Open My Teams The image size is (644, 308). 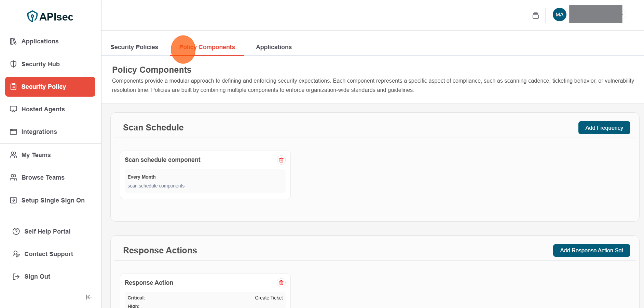(36, 155)
